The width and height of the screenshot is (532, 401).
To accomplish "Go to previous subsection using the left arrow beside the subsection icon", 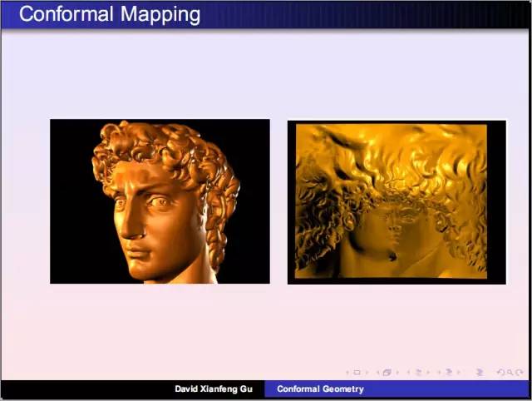I will coord(408,373).
